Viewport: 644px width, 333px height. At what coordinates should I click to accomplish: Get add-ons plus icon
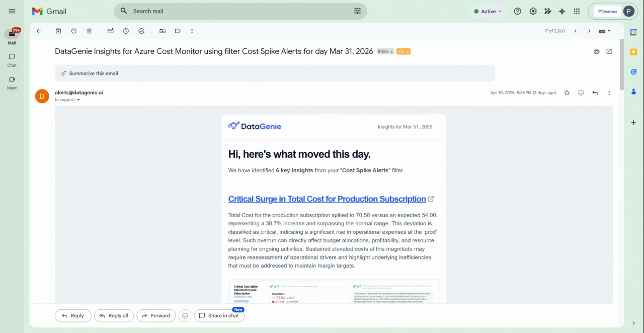click(x=633, y=122)
